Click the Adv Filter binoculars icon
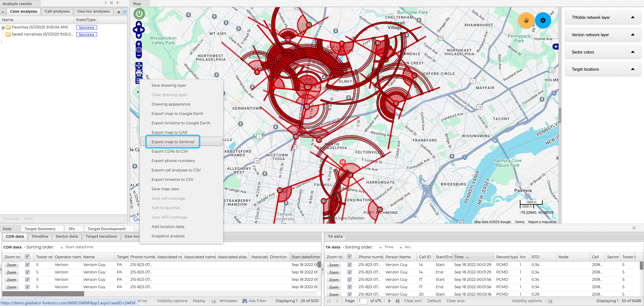644x306 pixels. (x=244, y=301)
